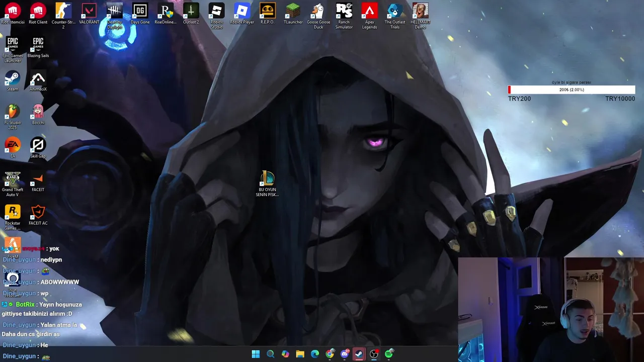Launch Roblox Player from desktop
The image size is (644, 362).
242,14
